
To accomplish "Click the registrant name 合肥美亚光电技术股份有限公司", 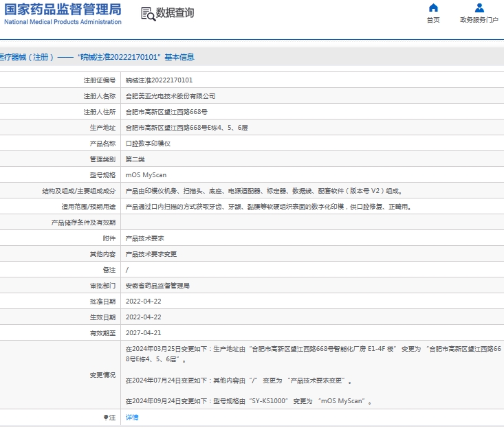I will [171, 96].
